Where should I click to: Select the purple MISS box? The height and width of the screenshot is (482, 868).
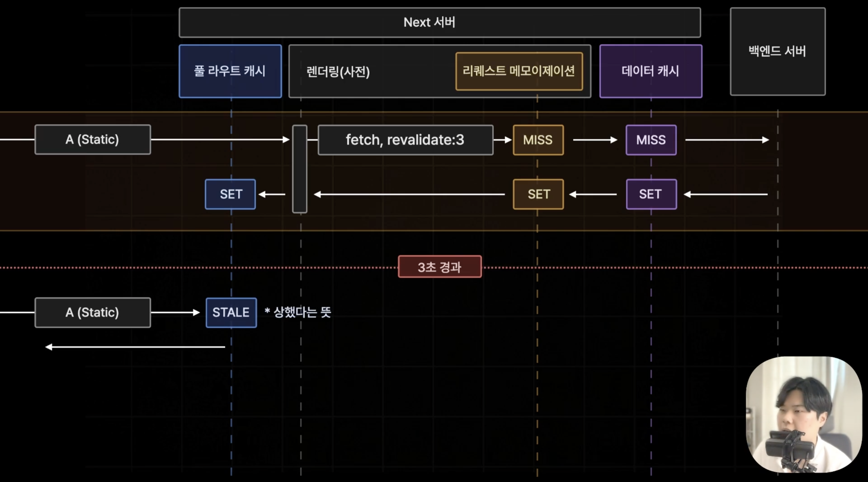[x=651, y=140]
